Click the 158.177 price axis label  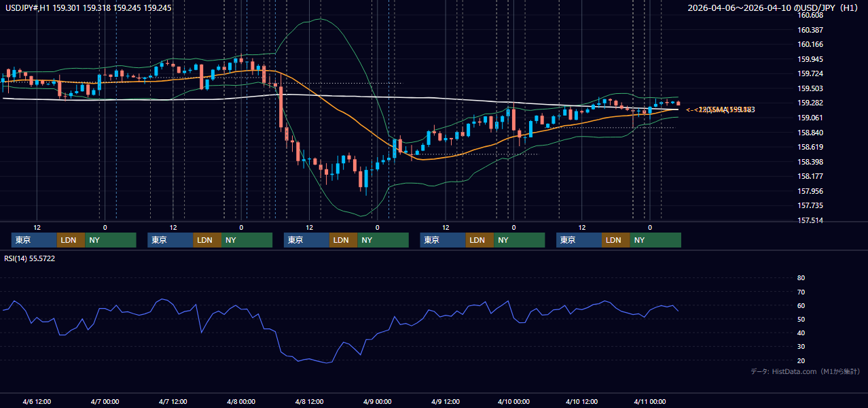click(810, 176)
